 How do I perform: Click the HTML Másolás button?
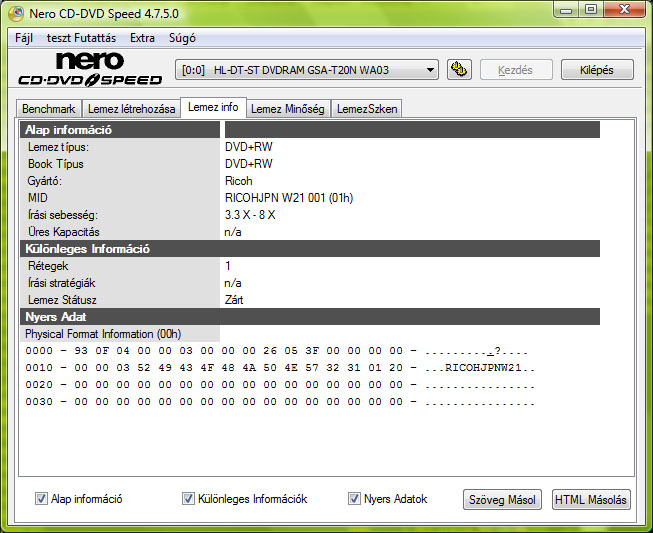(x=591, y=499)
